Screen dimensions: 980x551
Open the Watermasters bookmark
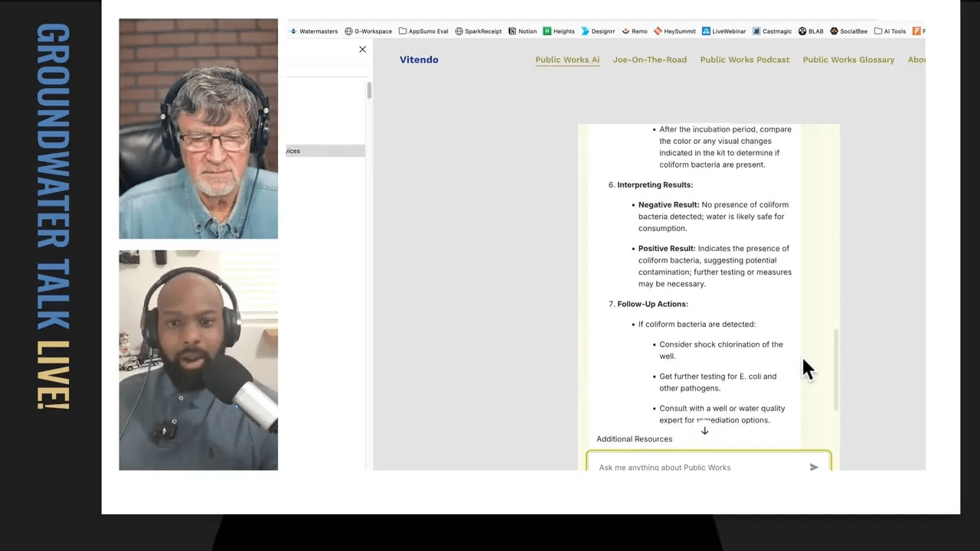tap(314, 31)
